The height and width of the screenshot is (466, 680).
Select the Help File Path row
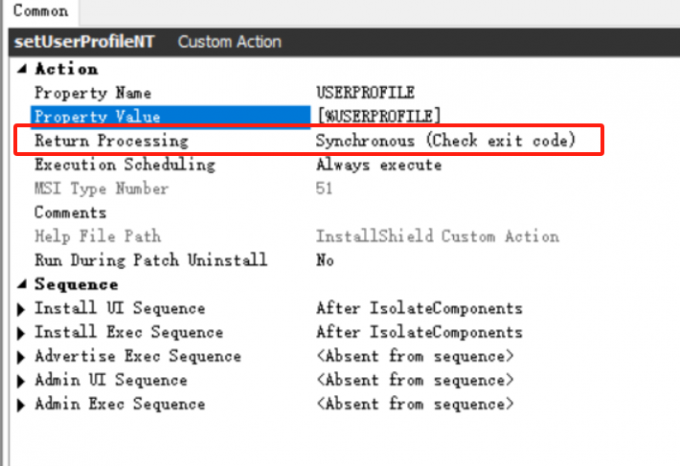coord(96,237)
